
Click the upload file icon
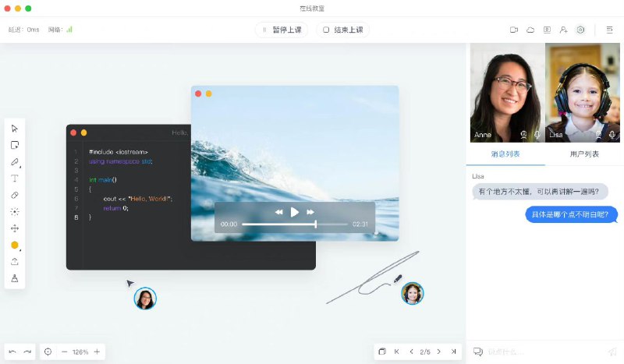point(15,262)
